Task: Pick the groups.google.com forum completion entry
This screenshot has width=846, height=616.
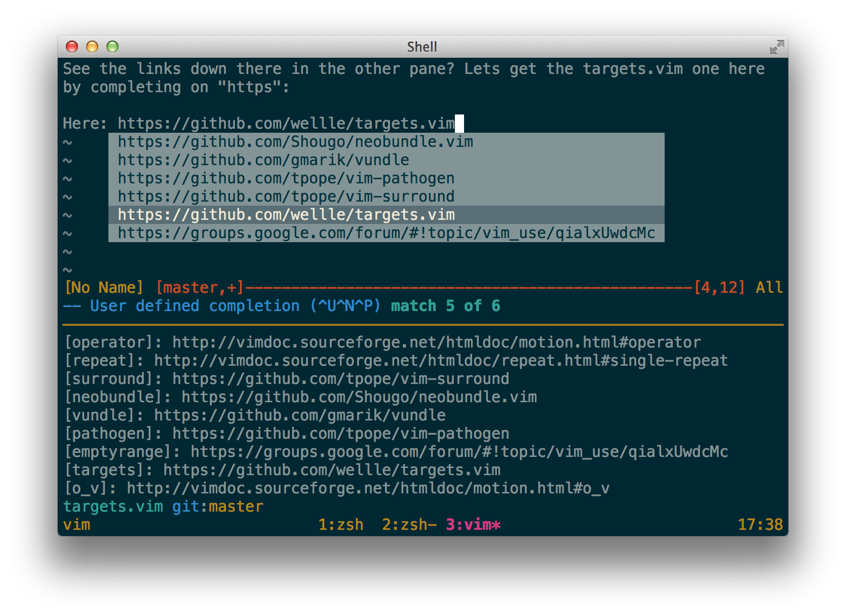Action: pyautogui.click(x=386, y=233)
